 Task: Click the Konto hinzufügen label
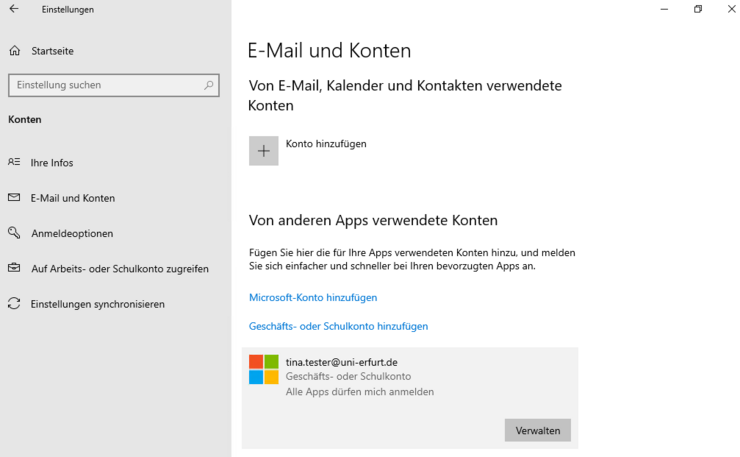click(x=326, y=144)
